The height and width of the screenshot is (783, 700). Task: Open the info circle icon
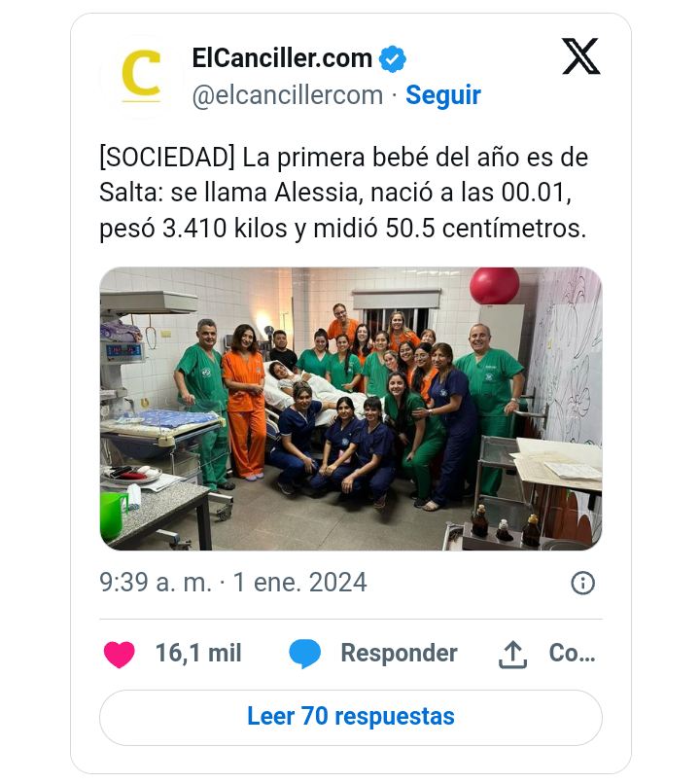[582, 583]
